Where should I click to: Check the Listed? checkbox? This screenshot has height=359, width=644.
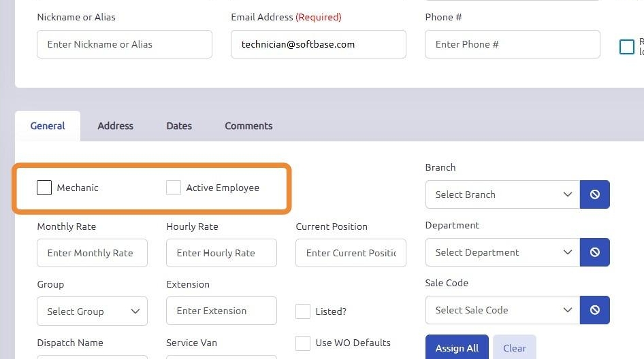coord(303,311)
